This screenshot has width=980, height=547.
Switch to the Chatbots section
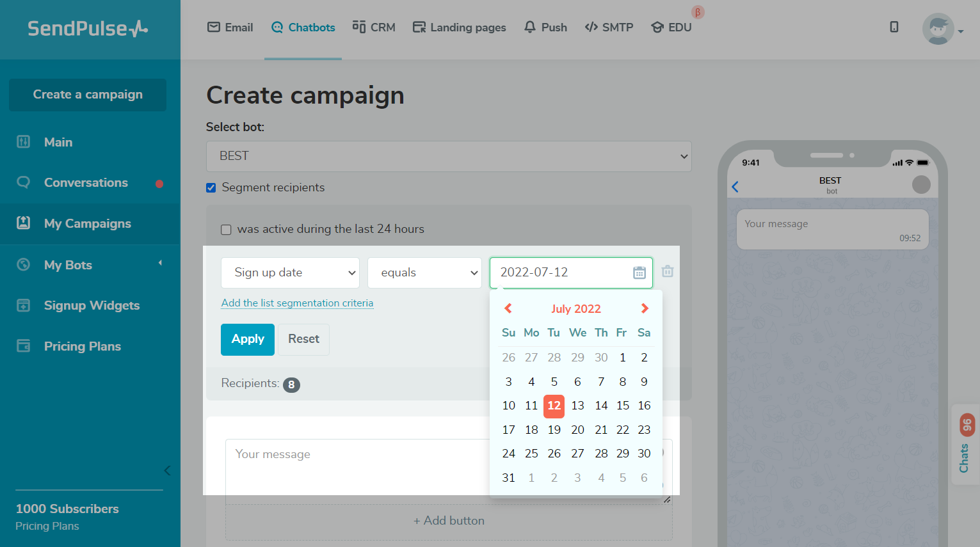pyautogui.click(x=303, y=28)
